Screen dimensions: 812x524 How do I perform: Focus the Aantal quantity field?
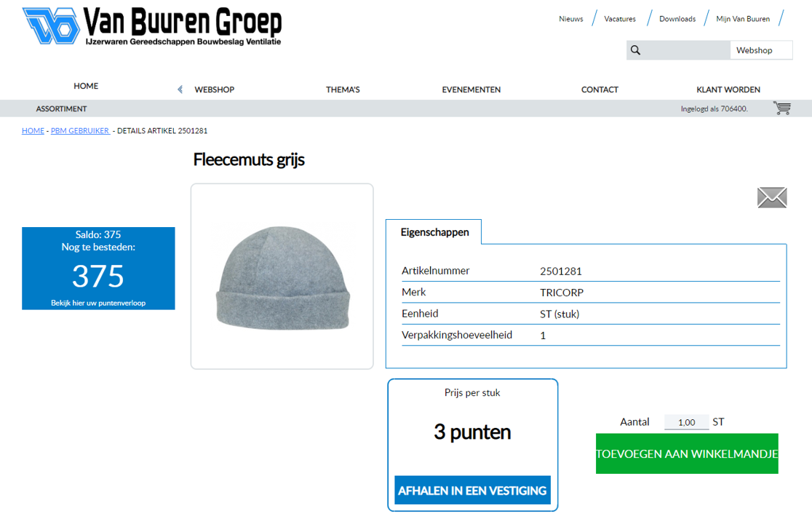tap(687, 422)
